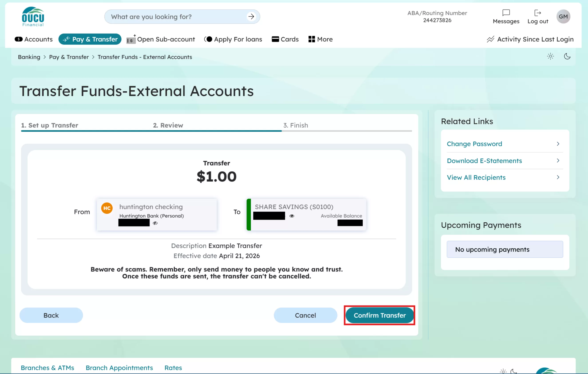The height and width of the screenshot is (374, 588).
Task: Expand the More menu
Action: coord(320,39)
